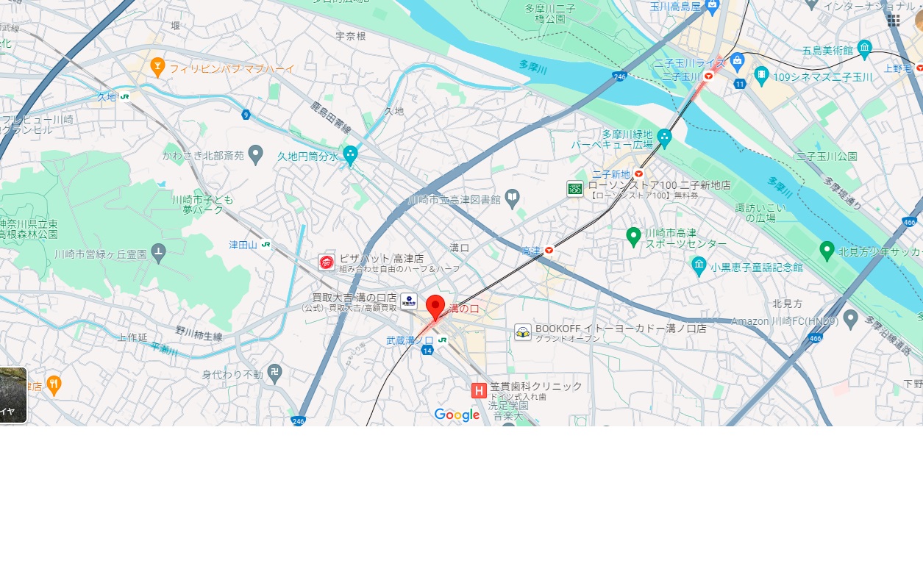Open the BOOKOFF イトーヨーカドー溝ノ口店 marker
The height and width of the screenshot is (588, 923).
pyautogui.click(x=523, y=332)
